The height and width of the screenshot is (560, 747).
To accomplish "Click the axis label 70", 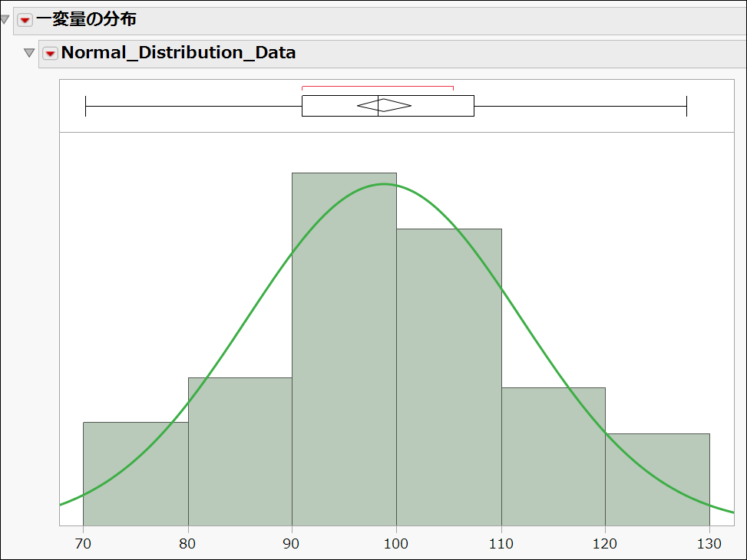I will tap(83, 543).
